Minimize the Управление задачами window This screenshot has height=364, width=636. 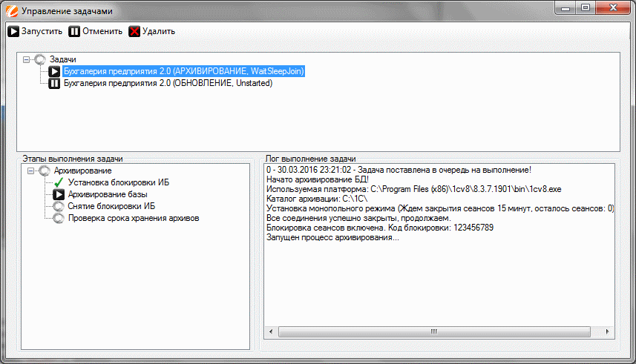[x=565, y=7]
